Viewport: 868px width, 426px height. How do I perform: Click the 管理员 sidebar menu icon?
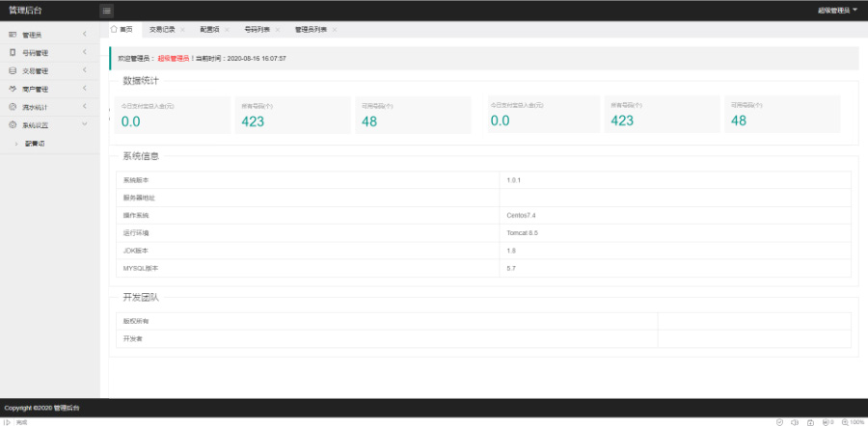13,35
